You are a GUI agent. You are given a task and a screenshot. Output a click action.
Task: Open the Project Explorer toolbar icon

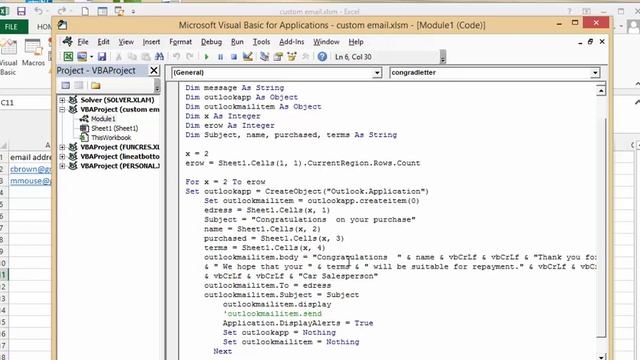[264, 57]
